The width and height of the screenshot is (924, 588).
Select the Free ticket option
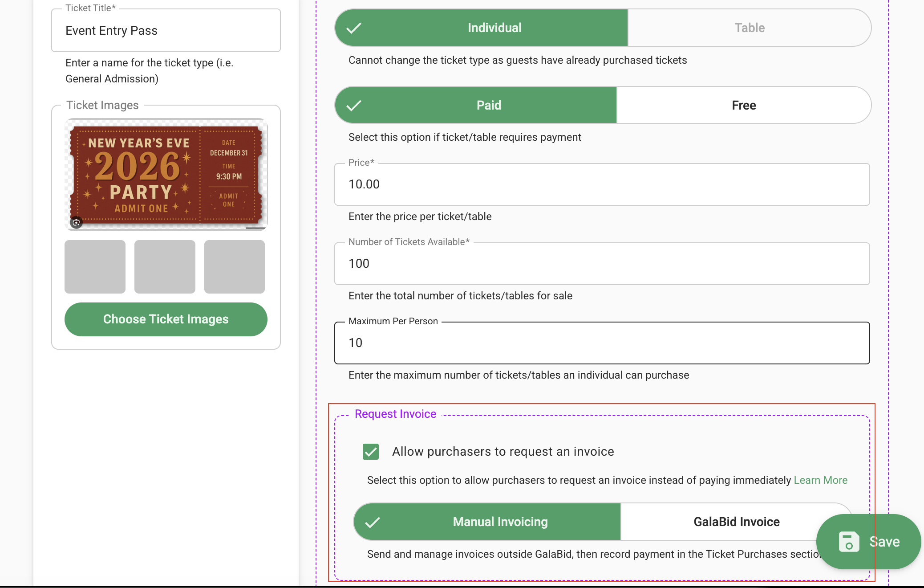coord(744,105)
